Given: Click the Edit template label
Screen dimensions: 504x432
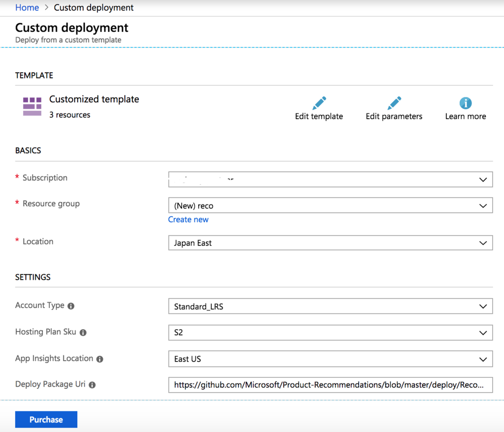Looking at the screenshot, I should (x=319, y=116).
